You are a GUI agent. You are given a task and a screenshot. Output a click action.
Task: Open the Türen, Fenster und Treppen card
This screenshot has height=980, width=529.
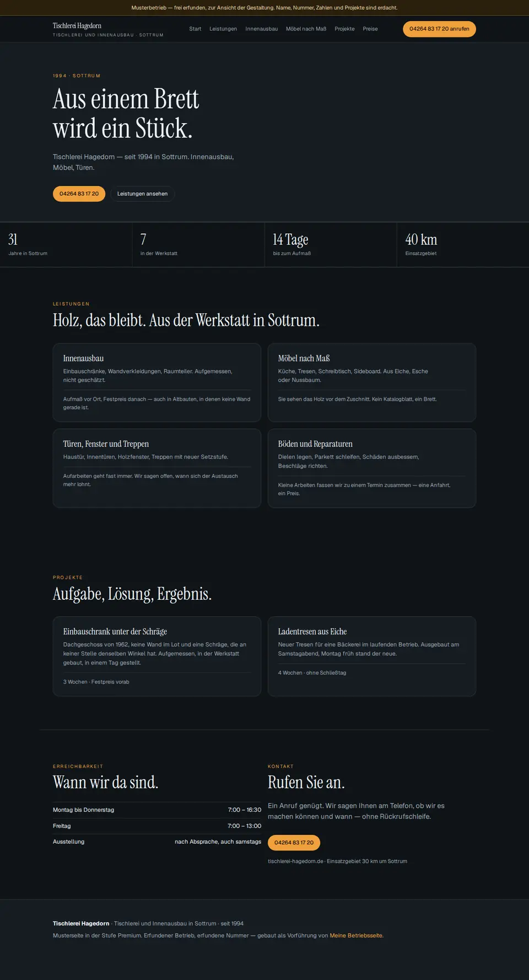coord(157,468)
